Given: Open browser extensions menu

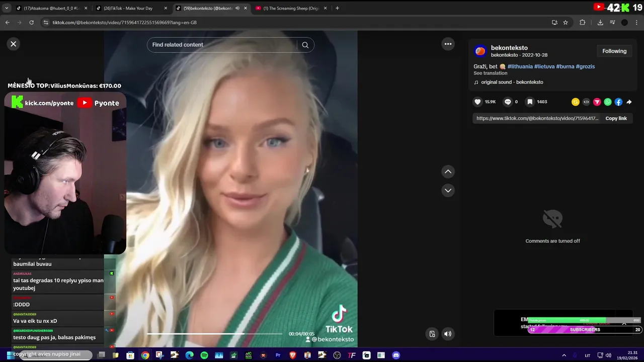Looking at the screenshot, I should [x=583, y=23].
